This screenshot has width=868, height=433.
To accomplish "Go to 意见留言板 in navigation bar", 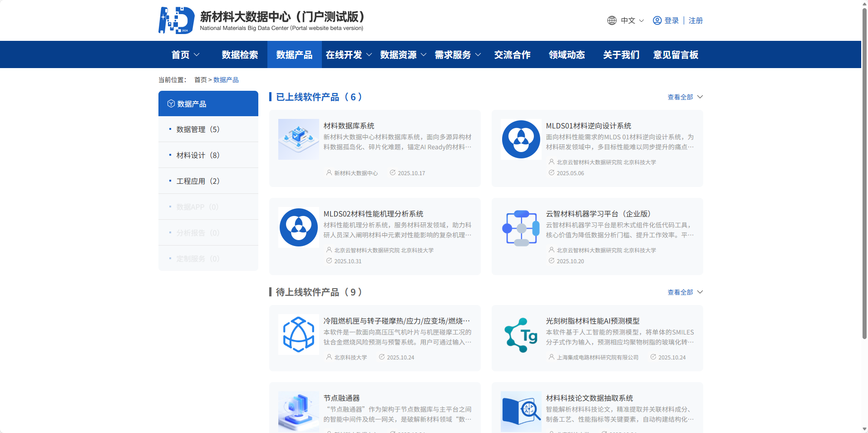I will 675,55.
